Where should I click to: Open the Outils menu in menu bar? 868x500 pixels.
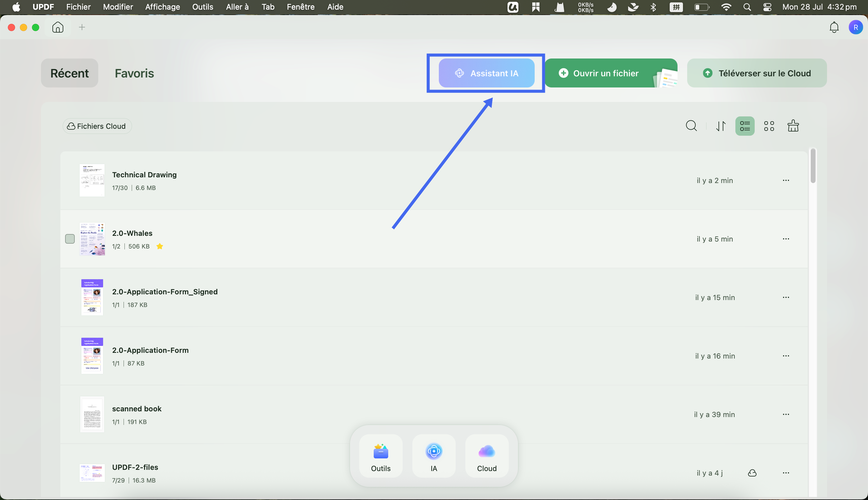pos(203,7)
